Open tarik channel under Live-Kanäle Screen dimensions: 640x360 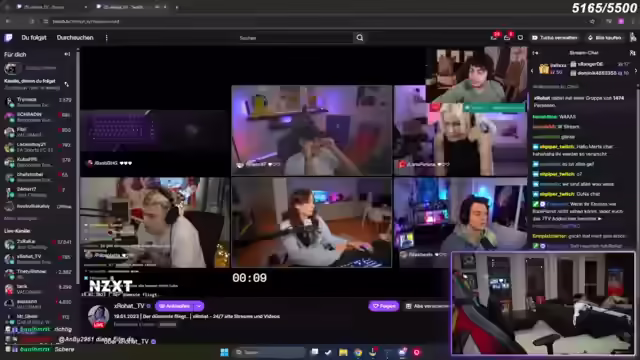38,289
